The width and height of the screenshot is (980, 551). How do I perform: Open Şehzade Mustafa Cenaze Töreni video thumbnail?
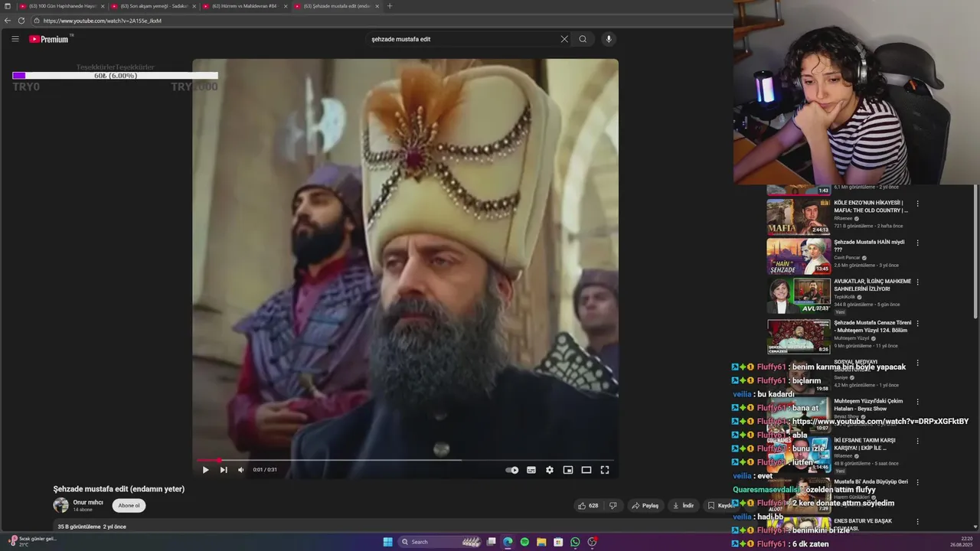(x=799, y=335)
